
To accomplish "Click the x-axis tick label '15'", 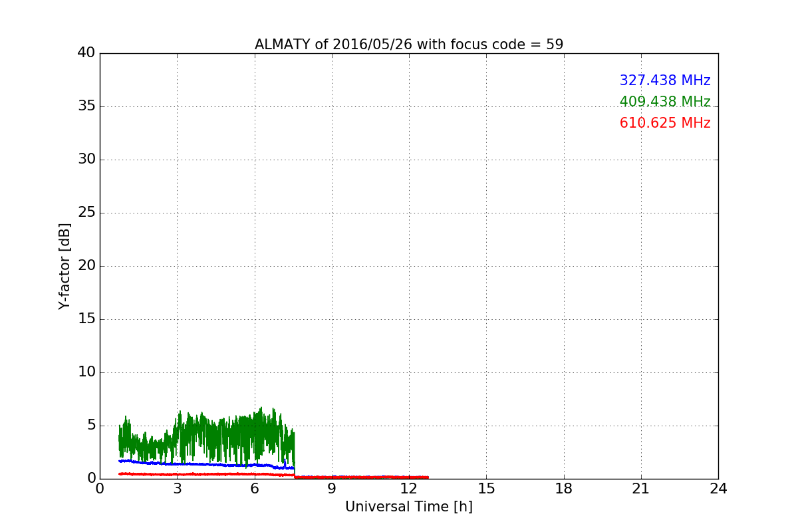I will click(x=486, y=489).
